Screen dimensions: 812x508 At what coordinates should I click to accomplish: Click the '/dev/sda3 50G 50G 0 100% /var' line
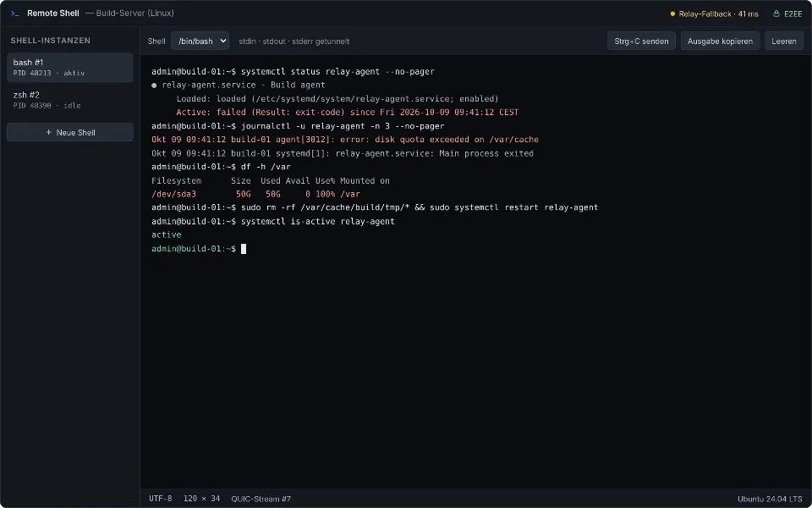[x=255, y=194]
